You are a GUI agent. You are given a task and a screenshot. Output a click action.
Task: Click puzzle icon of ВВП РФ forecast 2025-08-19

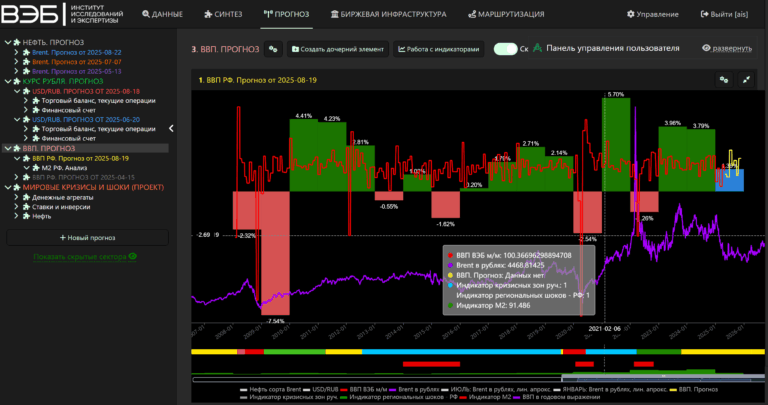pos(26,158)
